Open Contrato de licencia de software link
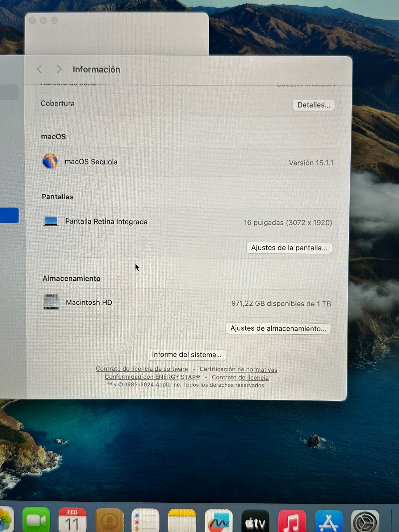399x532 pixels. (x=142, y=369)
